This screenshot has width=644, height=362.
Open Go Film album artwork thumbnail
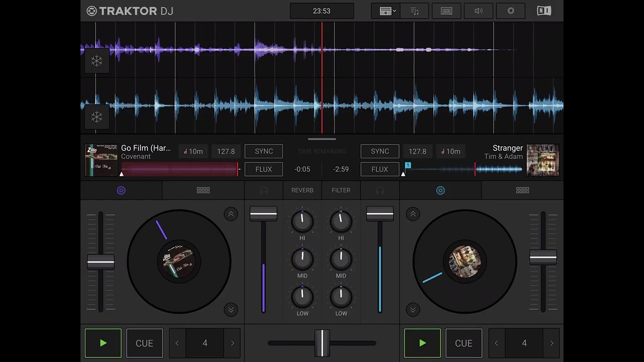(x=101, y=160)
